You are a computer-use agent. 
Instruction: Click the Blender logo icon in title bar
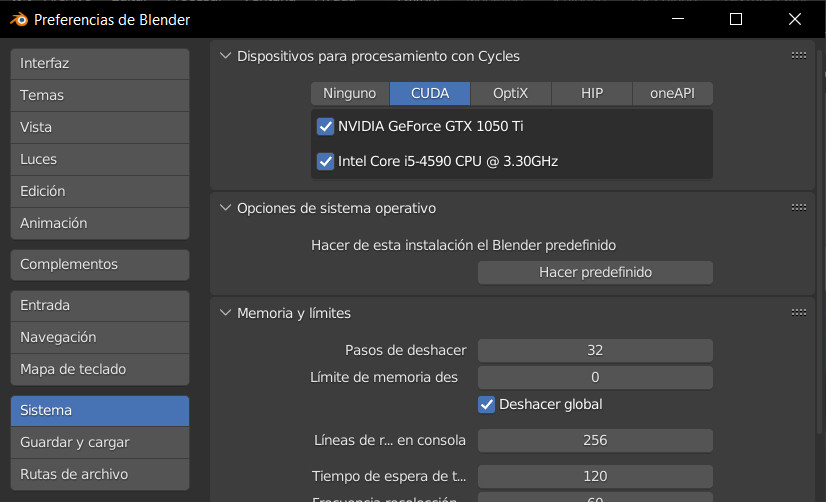[18, 19]
